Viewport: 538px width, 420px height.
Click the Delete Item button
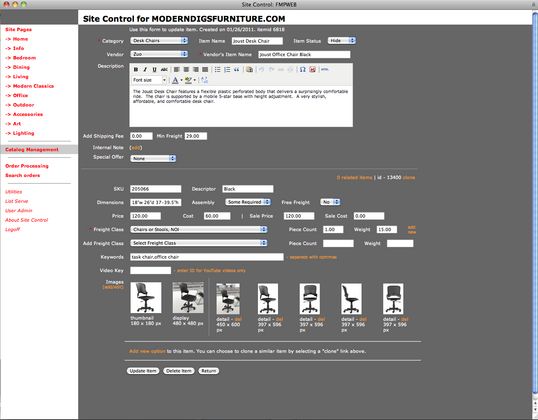pyautogui.click(x=179, y=371)
